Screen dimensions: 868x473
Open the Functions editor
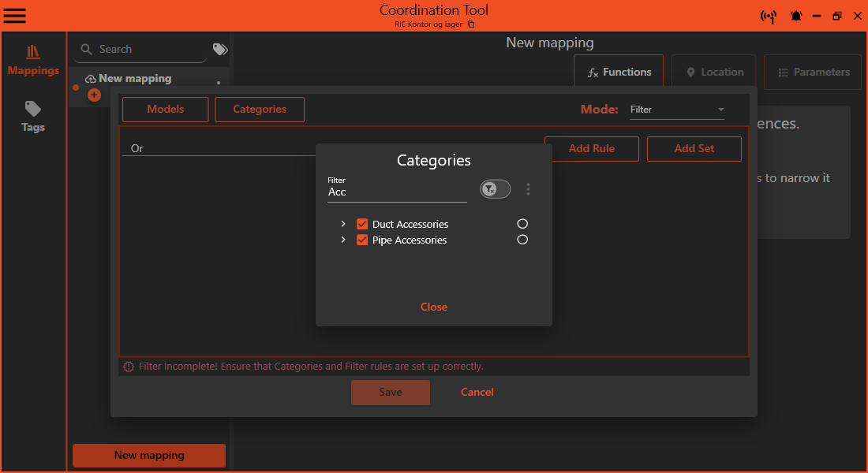(x=618, y=71)
